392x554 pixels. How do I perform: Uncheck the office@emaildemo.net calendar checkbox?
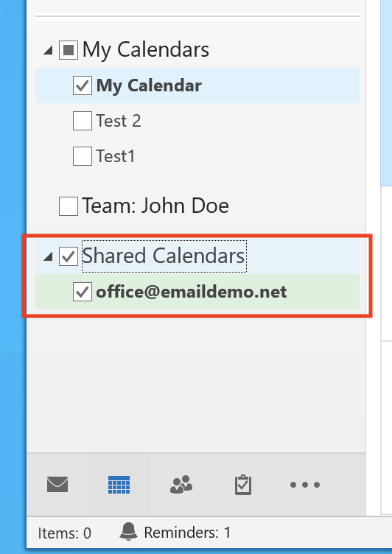pos(83,292)
